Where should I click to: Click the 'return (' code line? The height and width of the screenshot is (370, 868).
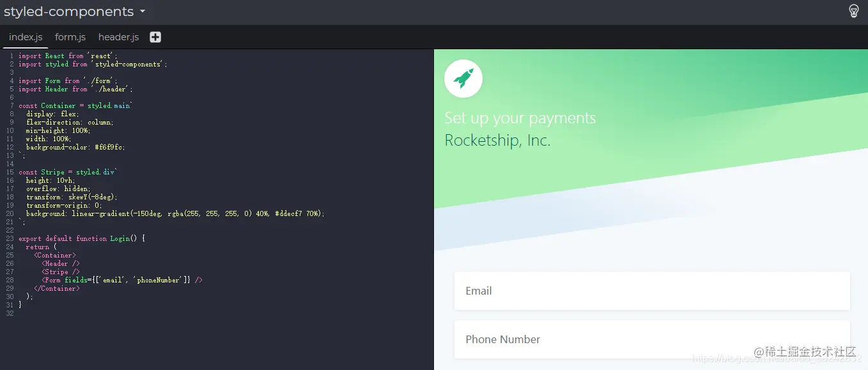[42, 247]
